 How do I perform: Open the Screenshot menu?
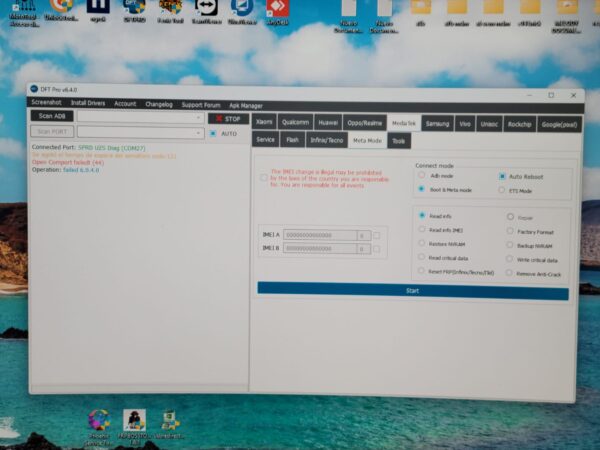pos(46,102)
